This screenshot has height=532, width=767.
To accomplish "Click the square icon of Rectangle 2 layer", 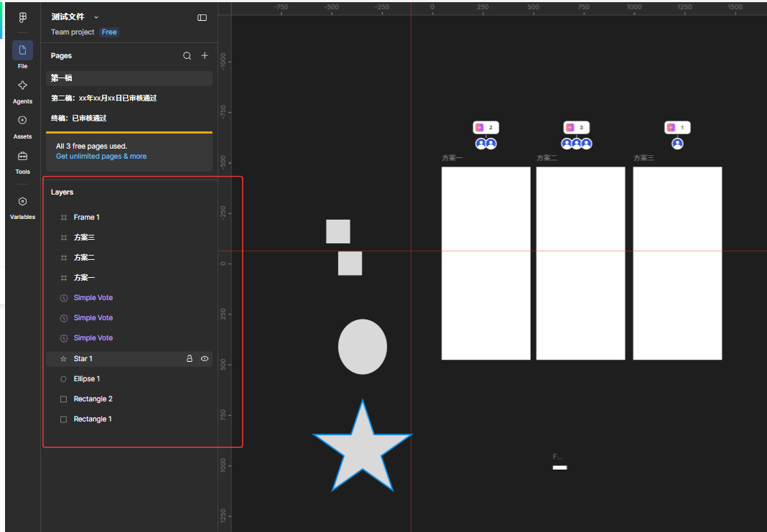I will click(x=63, y=399).
